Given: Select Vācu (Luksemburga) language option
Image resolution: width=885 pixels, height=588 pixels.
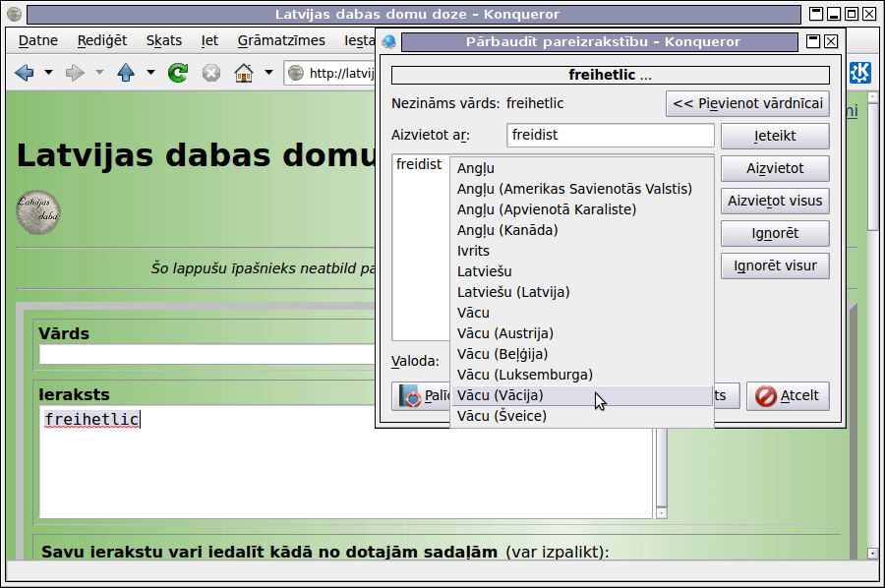Looking at the screenshot, I should 581,376.
